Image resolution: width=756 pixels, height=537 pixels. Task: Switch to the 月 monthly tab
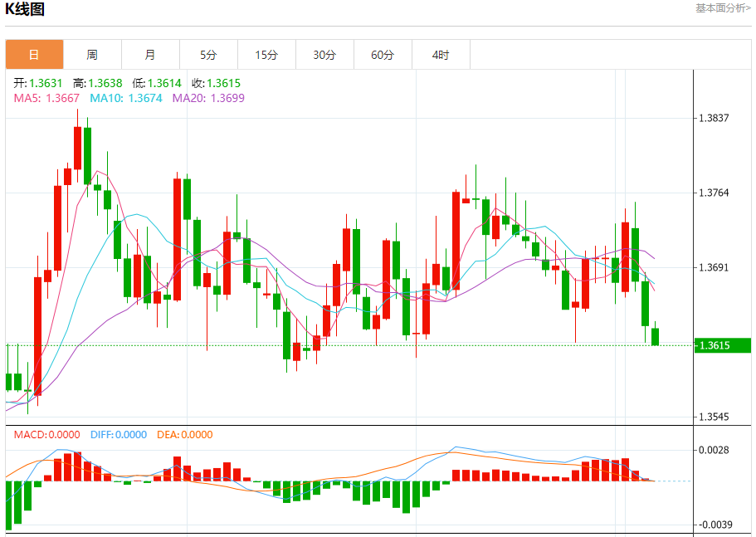150,55
